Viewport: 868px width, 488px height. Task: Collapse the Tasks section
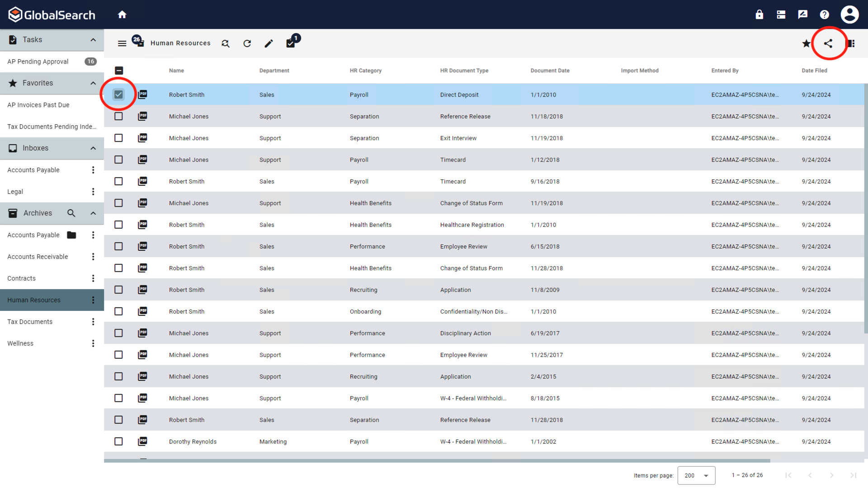pyautogui.click(x=93, y=40)
